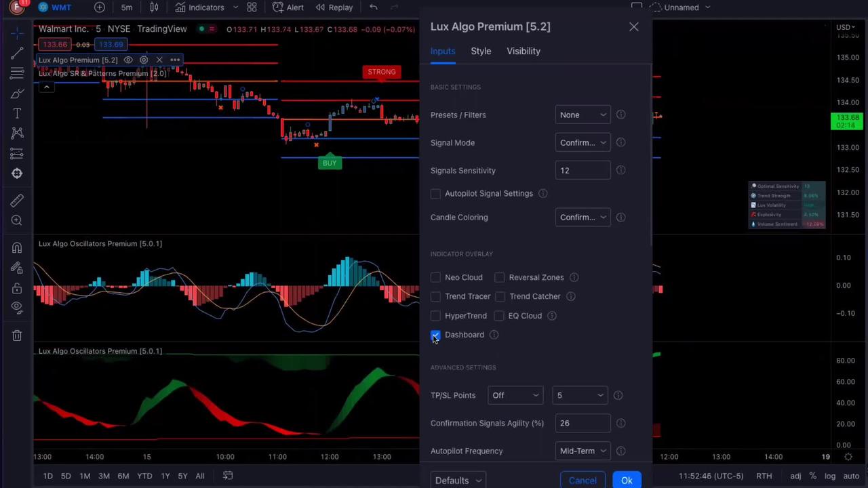868x488 pixels.
Task: Activate the measure ruler tool
Action: (17, 200)
